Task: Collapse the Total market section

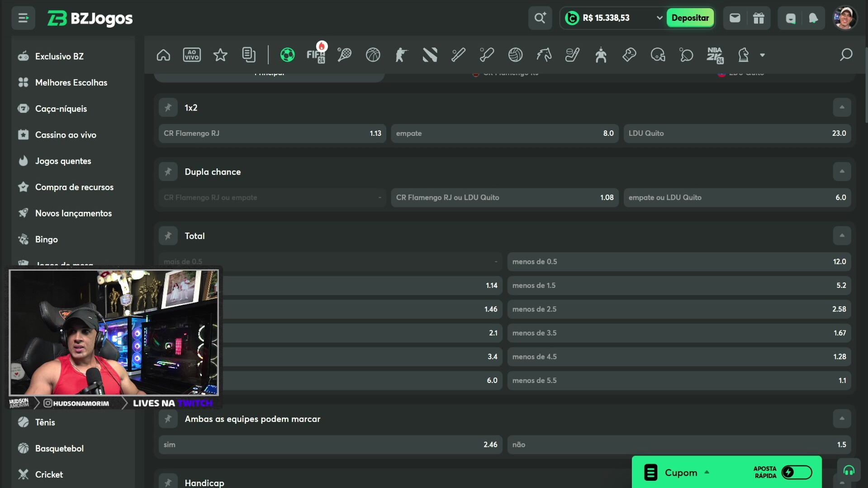Action: click(842, 236)
